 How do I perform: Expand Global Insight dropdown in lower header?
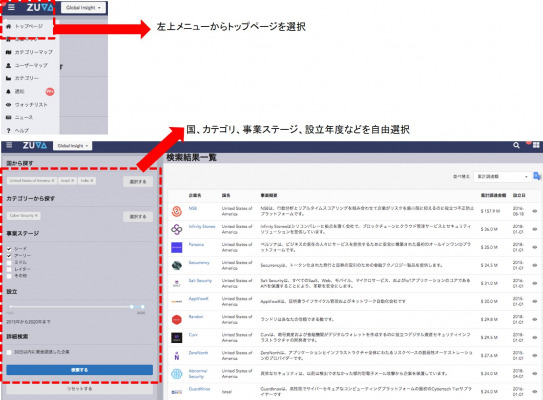click(x=72, y=146)
